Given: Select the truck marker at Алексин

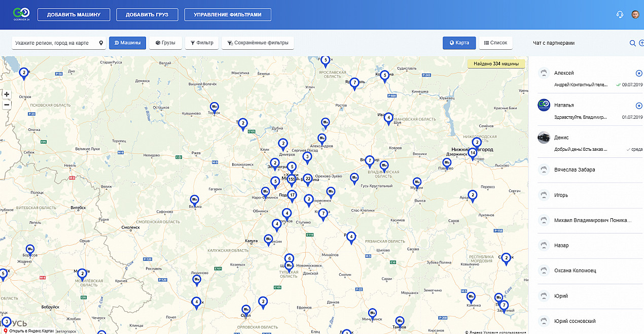Looking at the screenshot, I should 269,240.
